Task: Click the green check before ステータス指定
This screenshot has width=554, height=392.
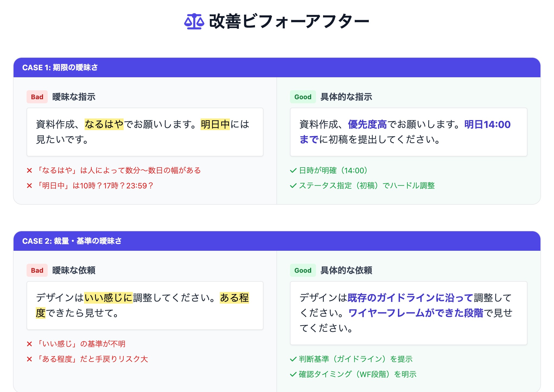Action: click(x=293, y=186)
